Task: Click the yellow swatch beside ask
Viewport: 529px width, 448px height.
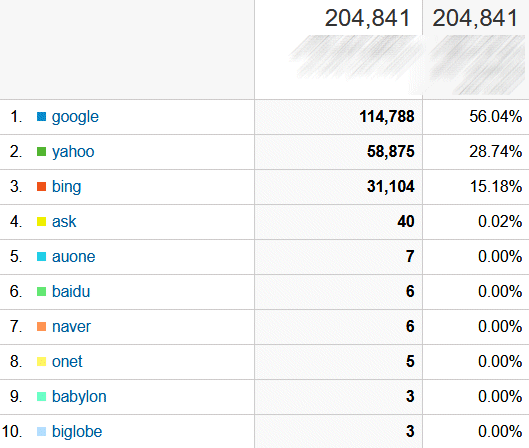Action: coord(41,222)
